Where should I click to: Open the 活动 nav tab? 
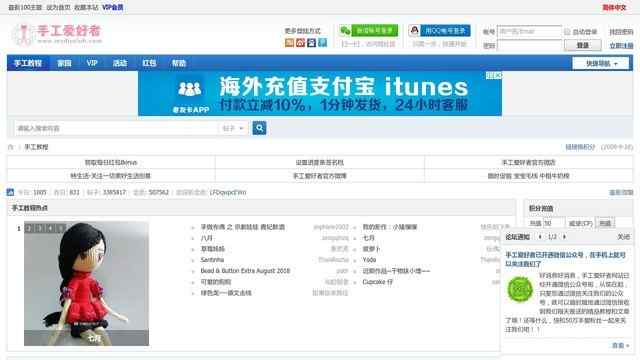pyautogui.click(x=120, y=63)
